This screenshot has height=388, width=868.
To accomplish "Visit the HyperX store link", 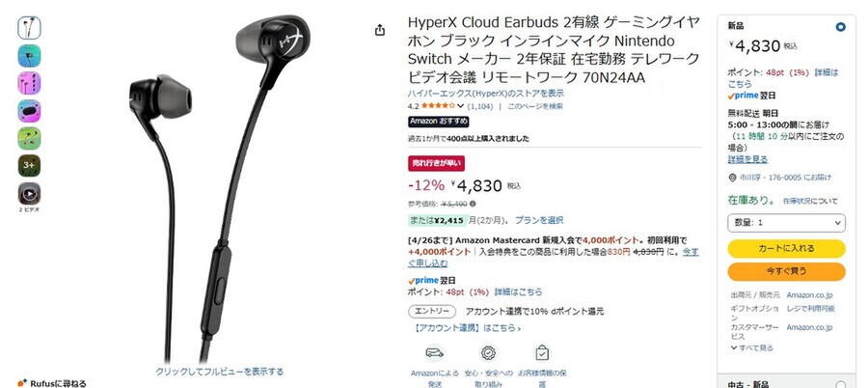I will coord(485,93).
